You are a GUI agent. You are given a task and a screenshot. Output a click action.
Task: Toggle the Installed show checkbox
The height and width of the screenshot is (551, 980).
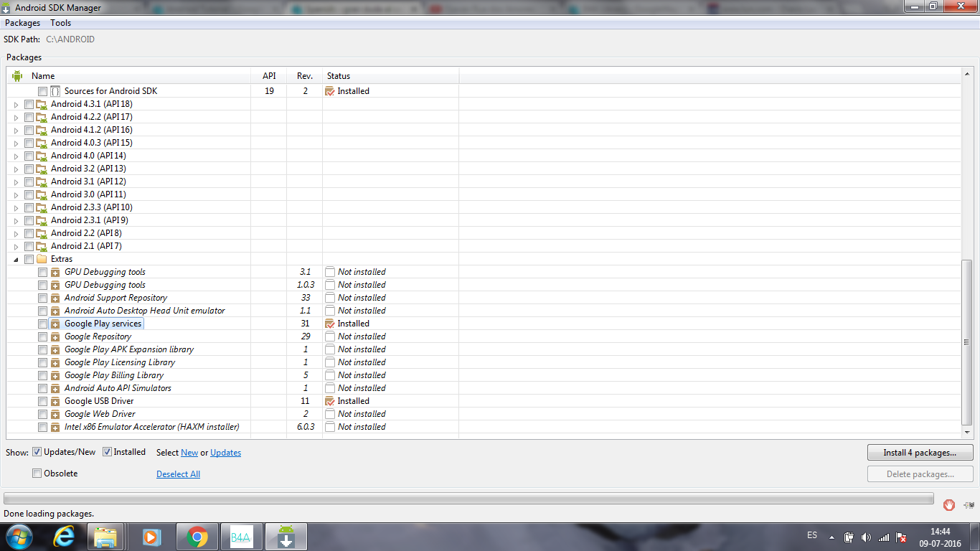pos(107,452)
